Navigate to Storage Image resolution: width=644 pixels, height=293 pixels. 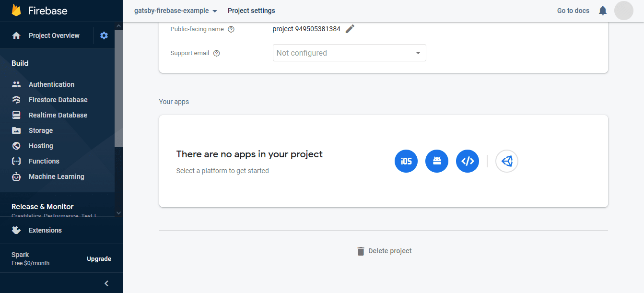click(x=41, y=130)
